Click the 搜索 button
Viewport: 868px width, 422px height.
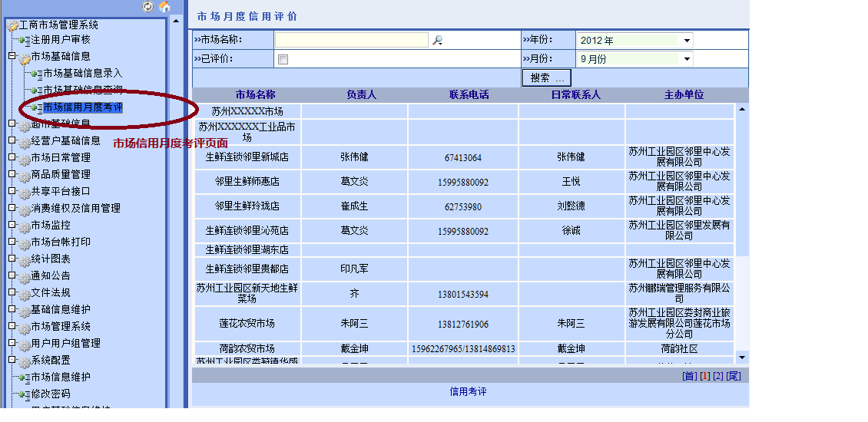[x=546, y=78]
